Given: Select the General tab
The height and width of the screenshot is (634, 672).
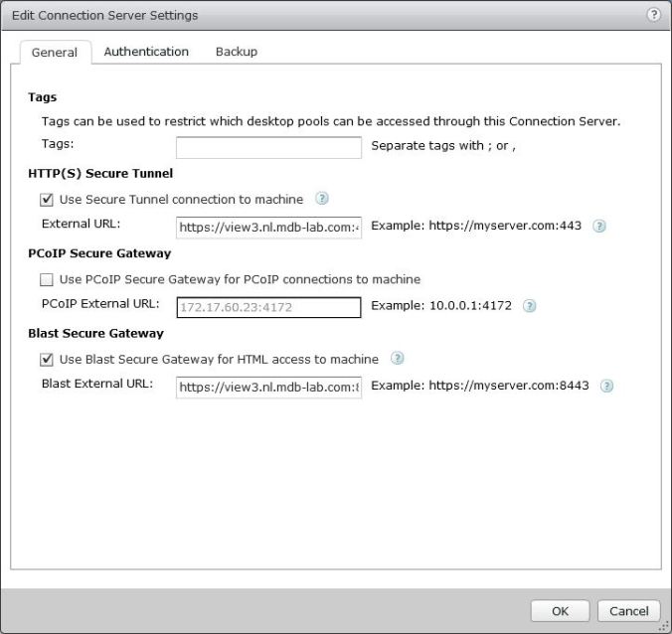Looking at the screenshot, I should (x=55, y=53).
